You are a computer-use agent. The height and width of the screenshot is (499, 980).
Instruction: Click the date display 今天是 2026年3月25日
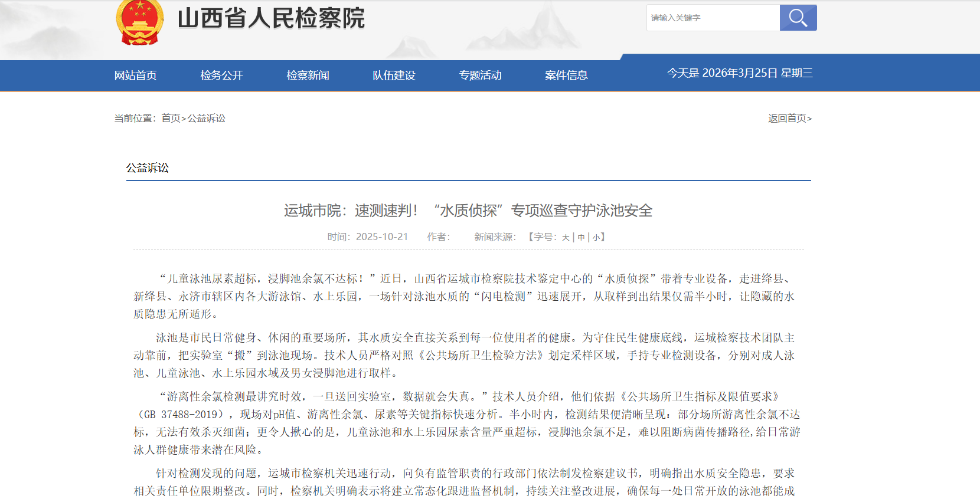click(739, 73)
